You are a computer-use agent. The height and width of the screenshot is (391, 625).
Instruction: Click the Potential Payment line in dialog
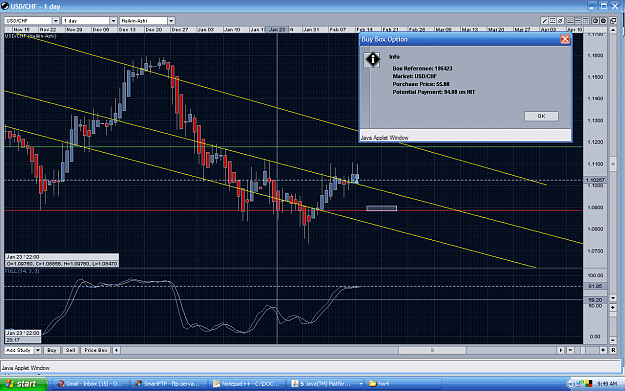(434, 92)
